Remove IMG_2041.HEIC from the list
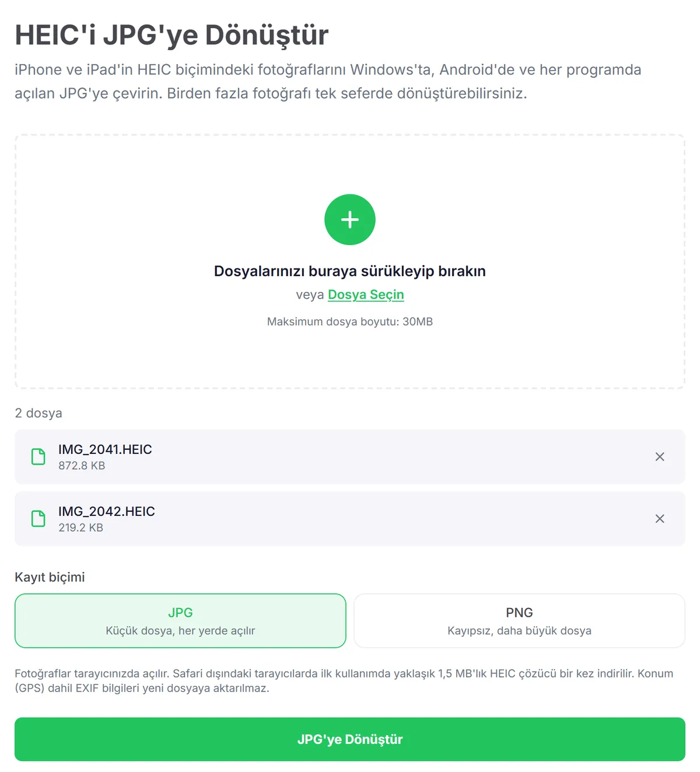This screenshot has width=700, height=772. pos(660,457)
